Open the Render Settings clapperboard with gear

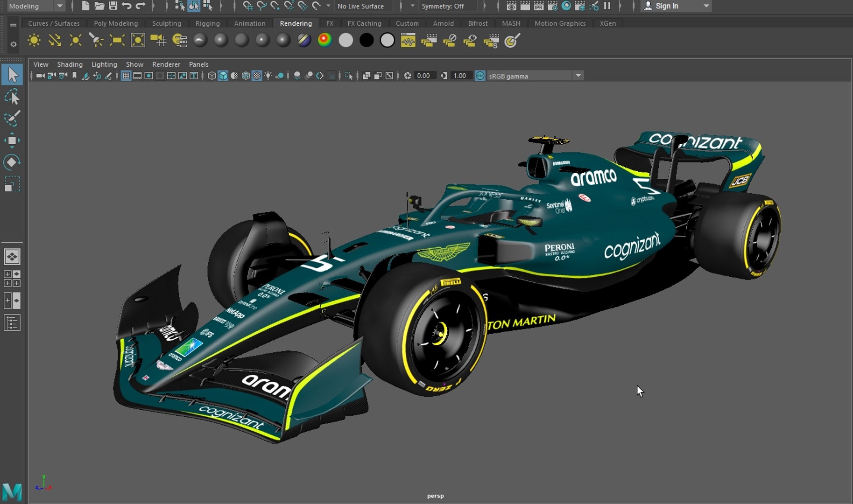coord(552,6)
